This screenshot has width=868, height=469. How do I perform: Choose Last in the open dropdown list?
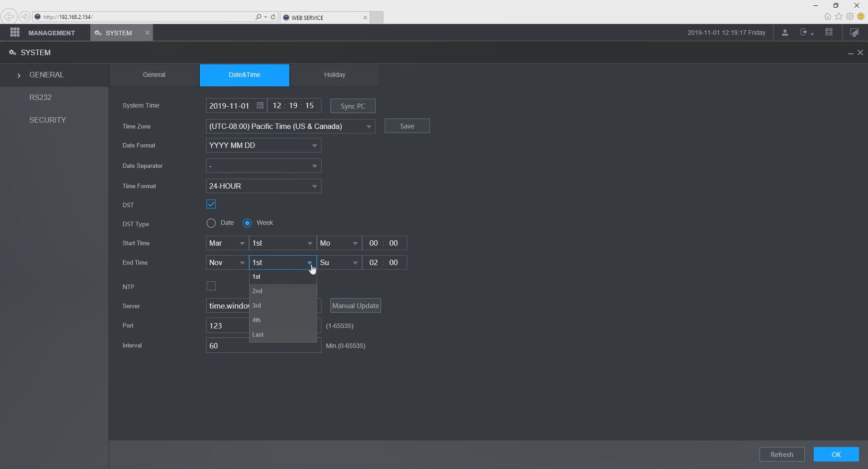[283, 334]
